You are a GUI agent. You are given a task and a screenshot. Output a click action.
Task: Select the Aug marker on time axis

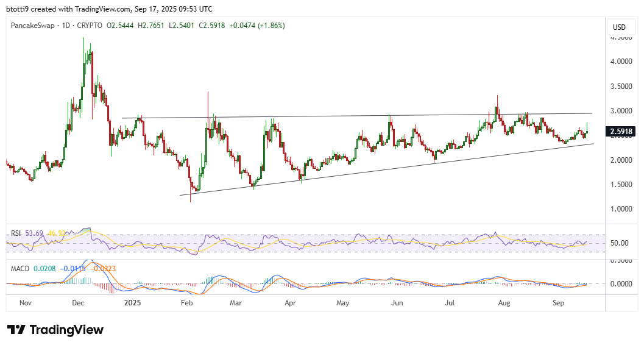click(504, 302)
